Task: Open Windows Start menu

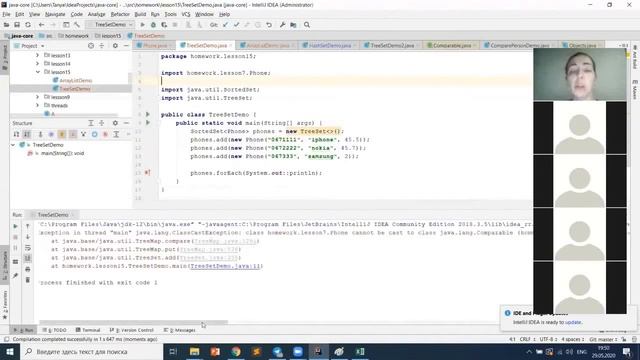Action: point(10,351)
